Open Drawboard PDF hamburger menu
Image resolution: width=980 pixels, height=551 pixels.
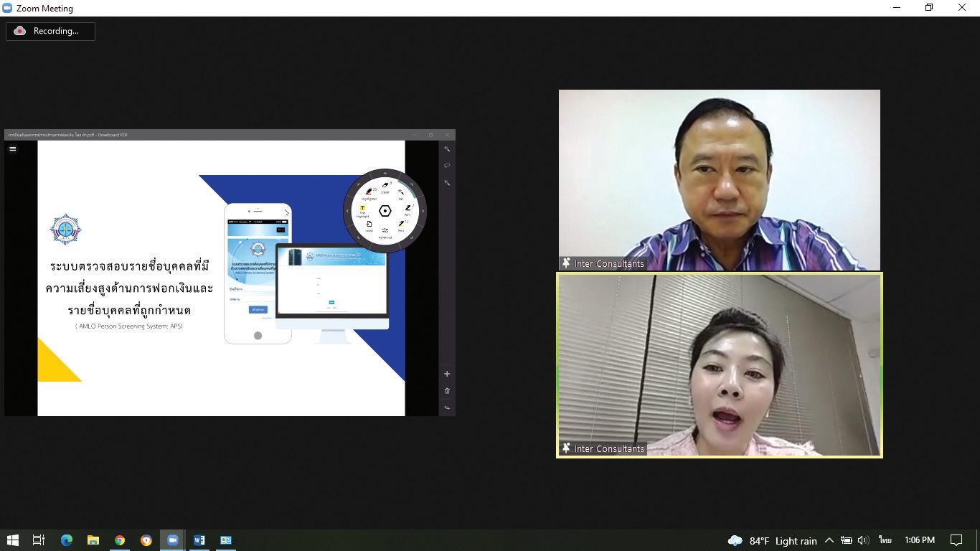(12, 149)
